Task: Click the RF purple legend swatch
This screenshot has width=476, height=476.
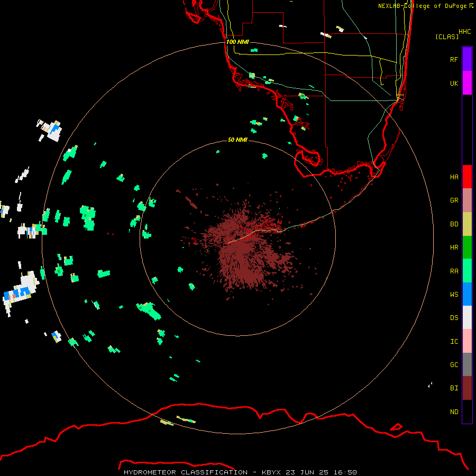Action: click(x=467, y=59)
